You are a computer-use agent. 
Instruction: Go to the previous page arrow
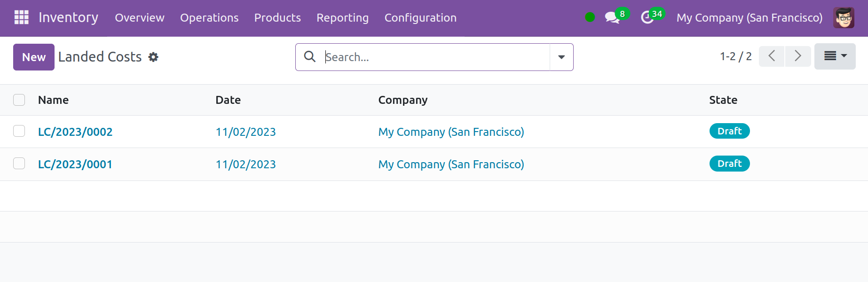(772, 56)
